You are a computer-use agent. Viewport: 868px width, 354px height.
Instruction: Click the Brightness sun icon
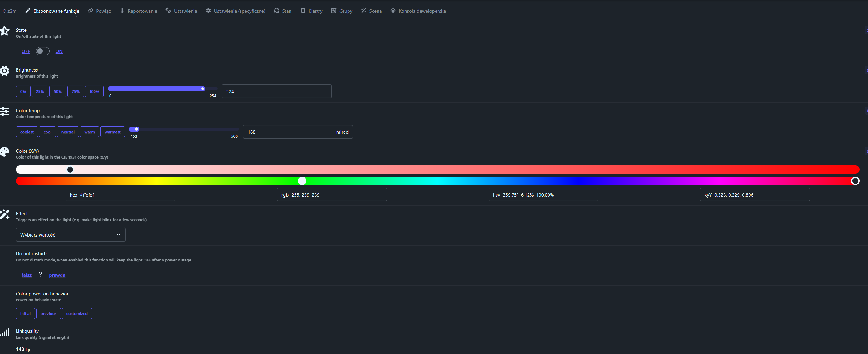(5, 71)
